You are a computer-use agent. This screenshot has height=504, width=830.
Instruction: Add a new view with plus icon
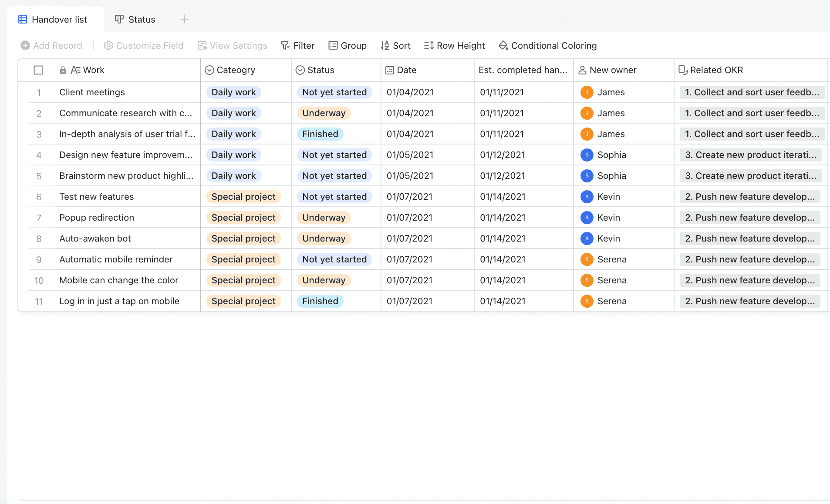[185, 20]
